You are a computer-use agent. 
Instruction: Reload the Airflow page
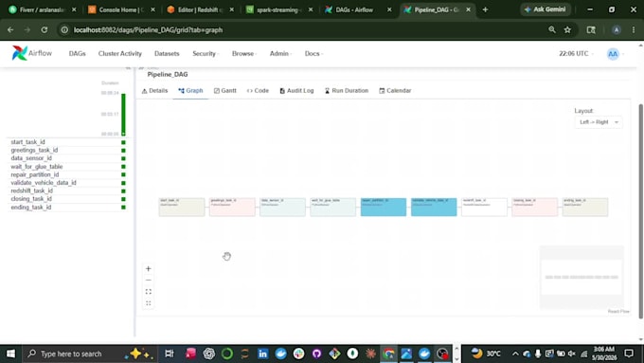coord(45,30)
